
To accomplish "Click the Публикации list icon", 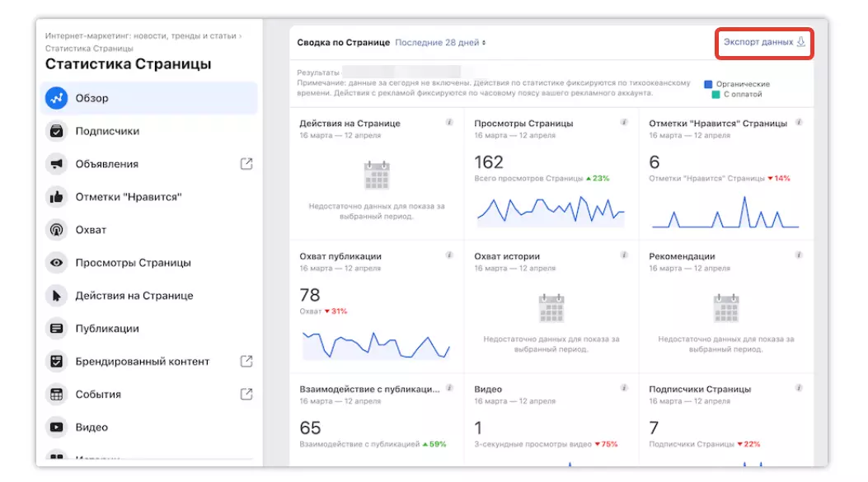I will coord(56,329).
